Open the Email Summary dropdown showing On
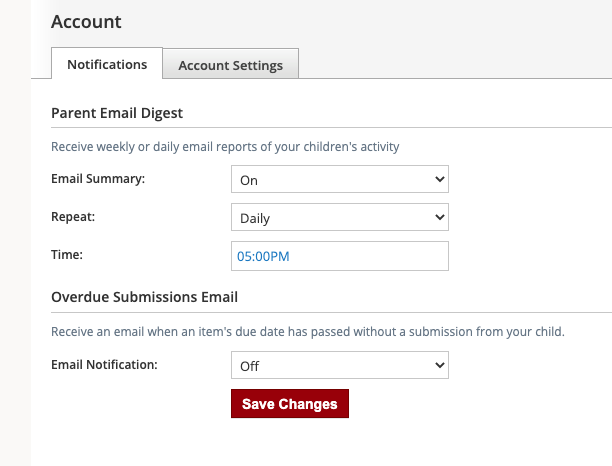The height and width of the screenshot is (466, 612). (x=340, y=179)
